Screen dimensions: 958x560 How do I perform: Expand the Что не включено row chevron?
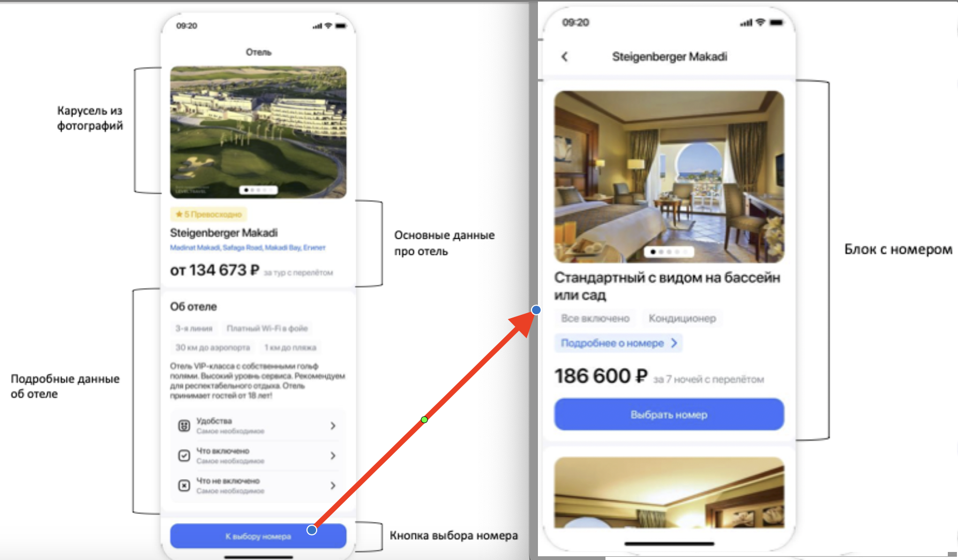tap(333, 486)
